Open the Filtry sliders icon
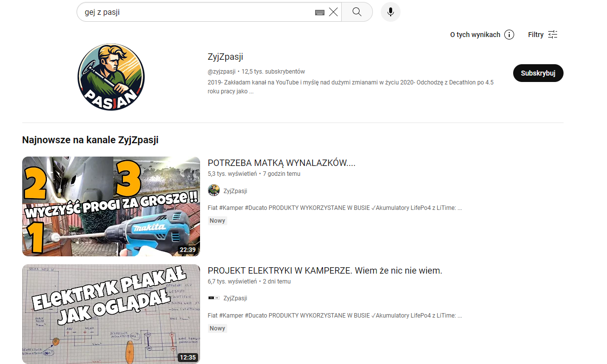This screenshot has width=607, height=364. pos(553,35)
